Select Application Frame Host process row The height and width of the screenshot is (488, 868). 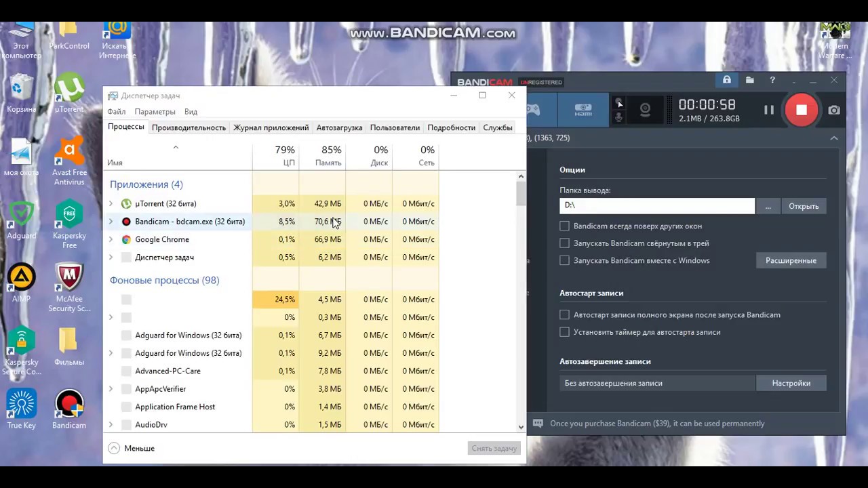pos(272,407)
